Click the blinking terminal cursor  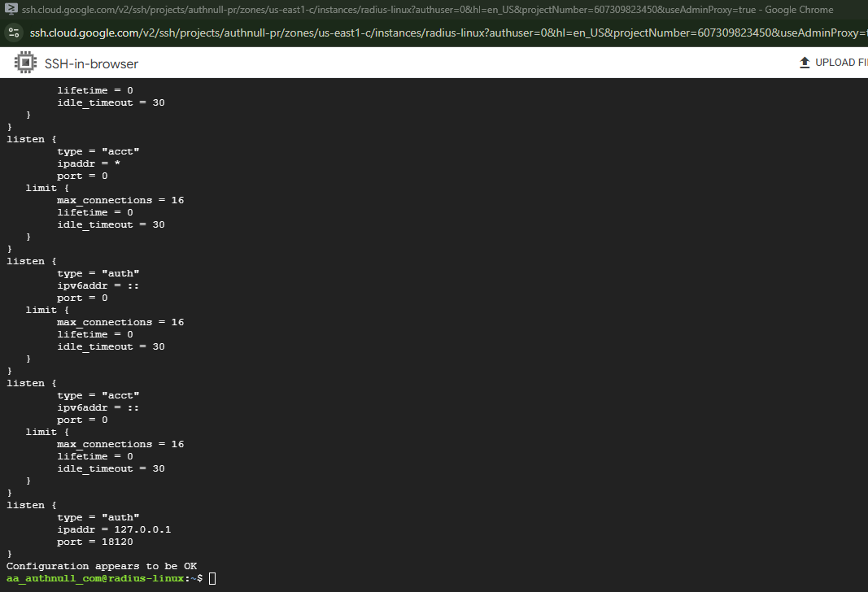(x=212, y=578)
